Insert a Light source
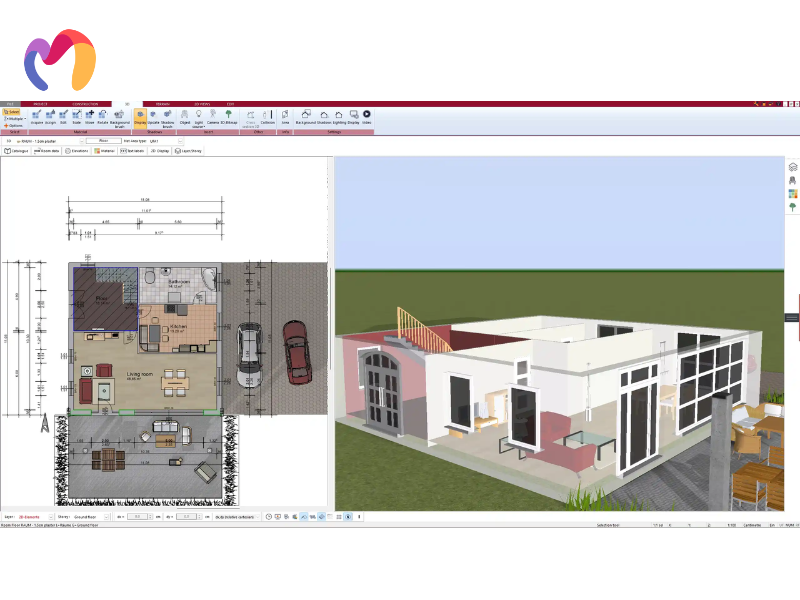 [x=198, y=117]
